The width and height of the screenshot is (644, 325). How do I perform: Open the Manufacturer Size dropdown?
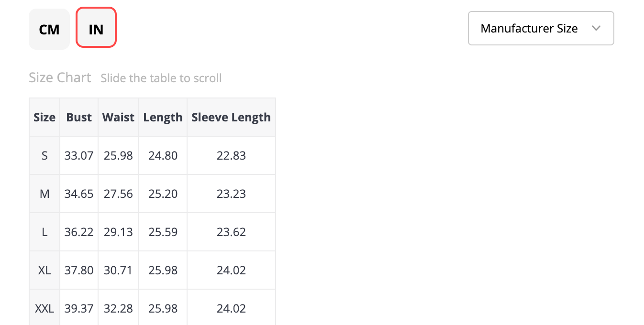point(541,28)
